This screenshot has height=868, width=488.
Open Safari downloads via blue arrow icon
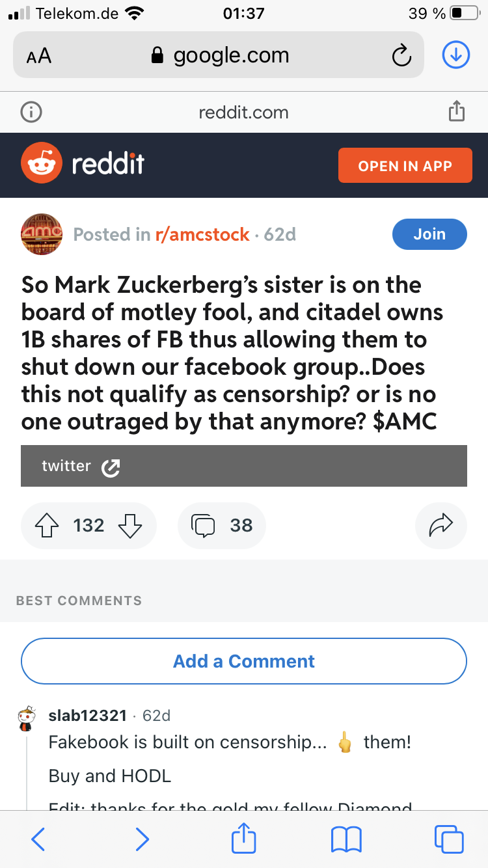click(x=455, y=55)
